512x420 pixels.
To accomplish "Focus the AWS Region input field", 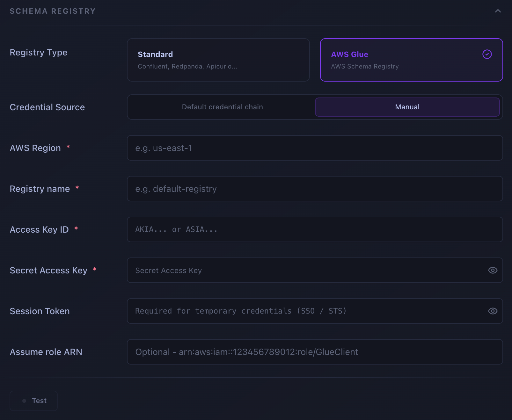I will pos(315,148).
